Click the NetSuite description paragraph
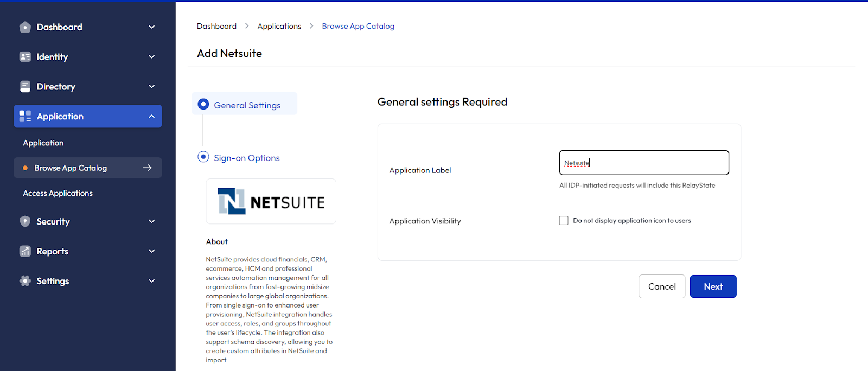Screen dimensions: 868x371 [269, 310]
